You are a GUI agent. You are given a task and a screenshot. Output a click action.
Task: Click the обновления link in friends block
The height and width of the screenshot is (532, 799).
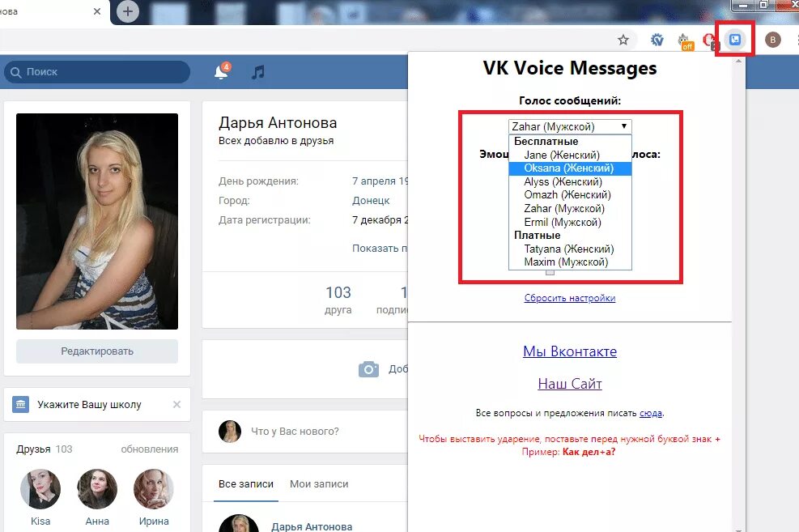(x=149, y=449)
